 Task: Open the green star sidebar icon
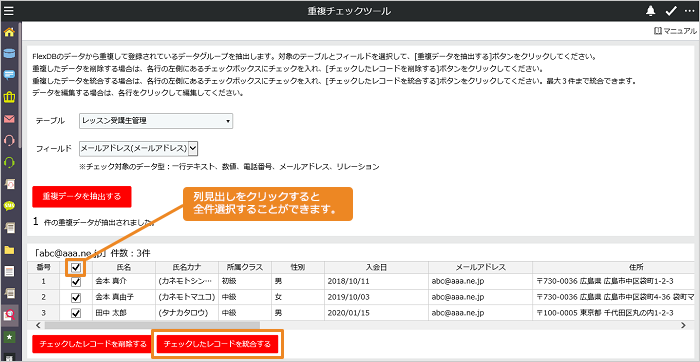coord(9,337)
